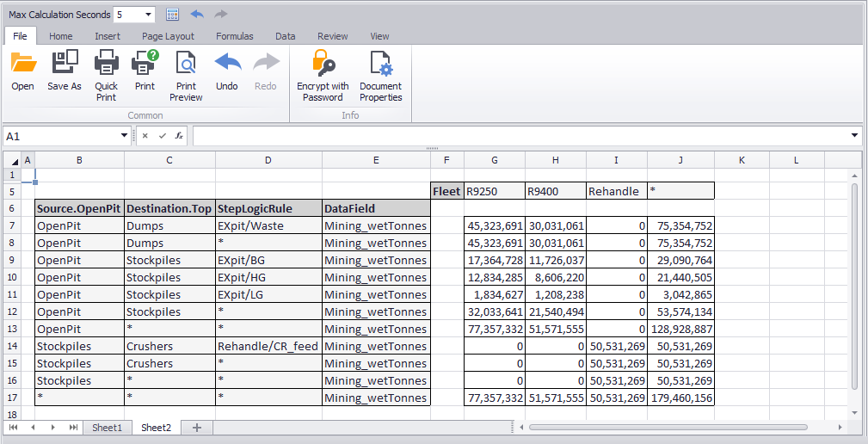Click the insert function fx button
The image size is (868, 444).
[179, 136]
